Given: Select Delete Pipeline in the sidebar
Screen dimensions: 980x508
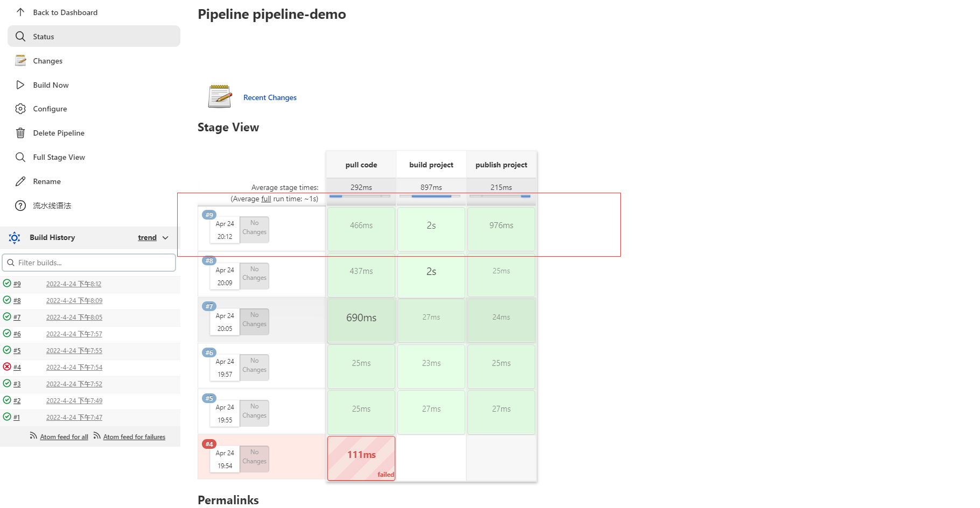Looking at the screenshot, I should tap(94, 133).
